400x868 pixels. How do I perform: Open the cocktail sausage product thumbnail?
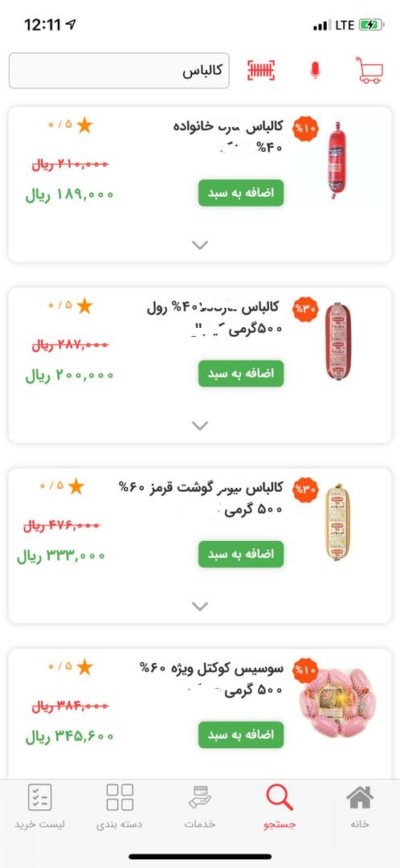click(x=338, y=703)
